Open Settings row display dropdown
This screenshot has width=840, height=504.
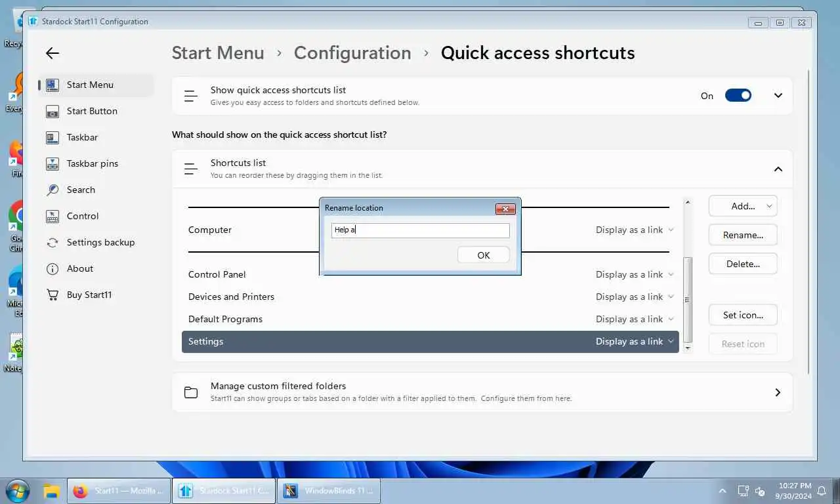[635, 341]
